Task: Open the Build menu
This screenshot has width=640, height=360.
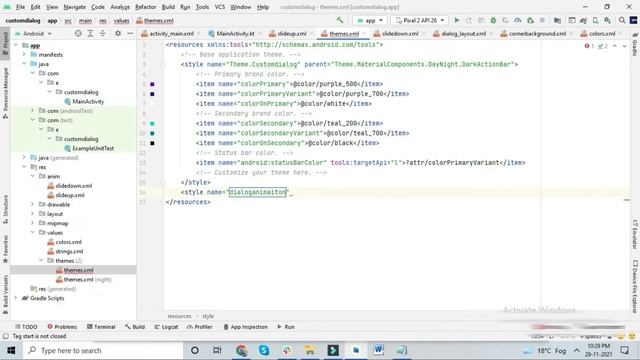Action: [x=168, y=7]
